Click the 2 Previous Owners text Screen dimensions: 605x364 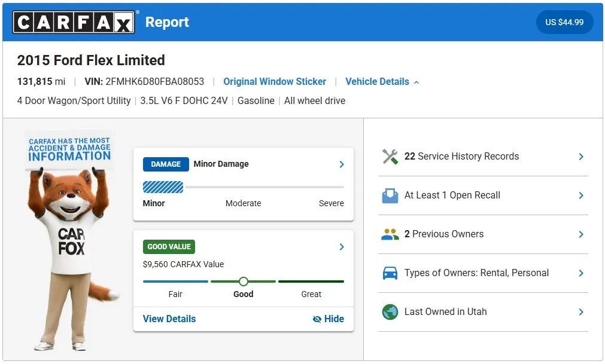coord(443,234)
